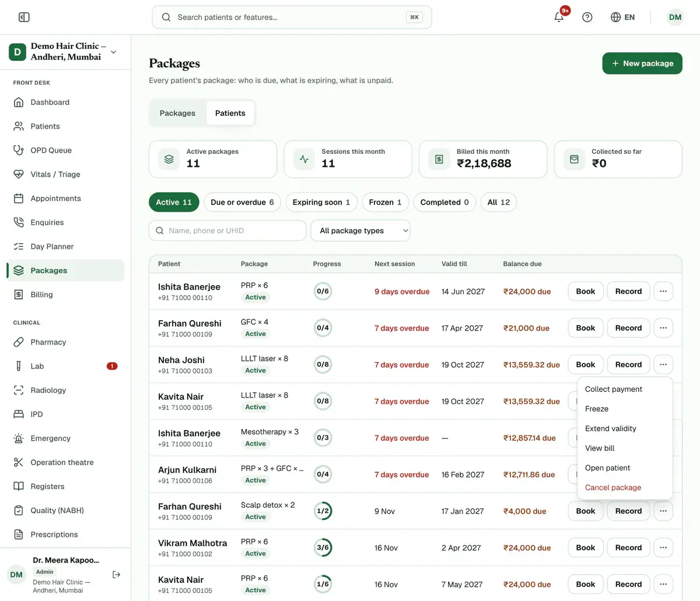Choose View bill from menu
The width and height of the screenshot is (700, 601).
[x=625, y=448]
